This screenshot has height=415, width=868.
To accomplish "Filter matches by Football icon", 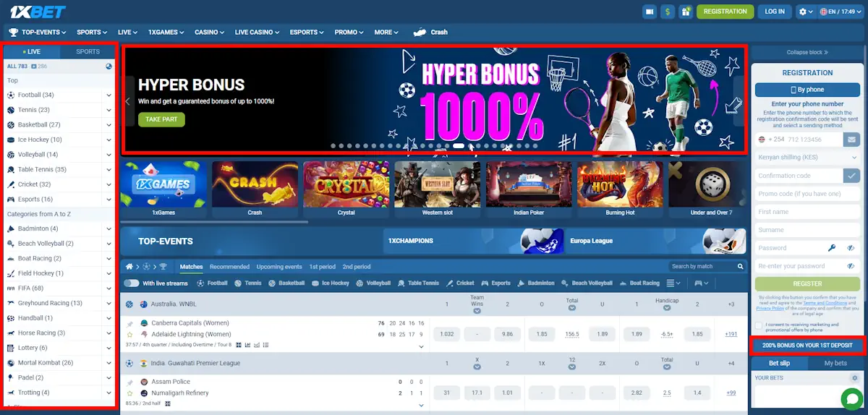I will (x=212, y=283).
